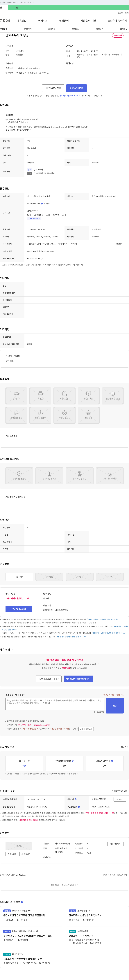Open the 실업급여 menu
Viewport: 129px width, 980px height.
pyautogui.click(x=64, y=21)
